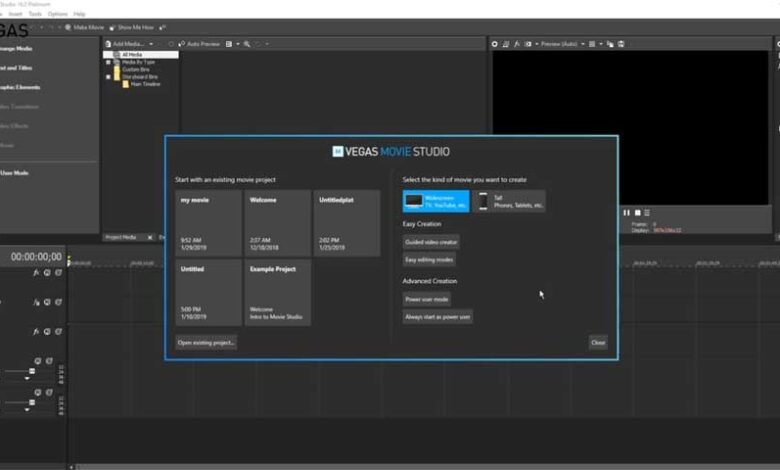Open Track FX on the second video track

point(36,302)
